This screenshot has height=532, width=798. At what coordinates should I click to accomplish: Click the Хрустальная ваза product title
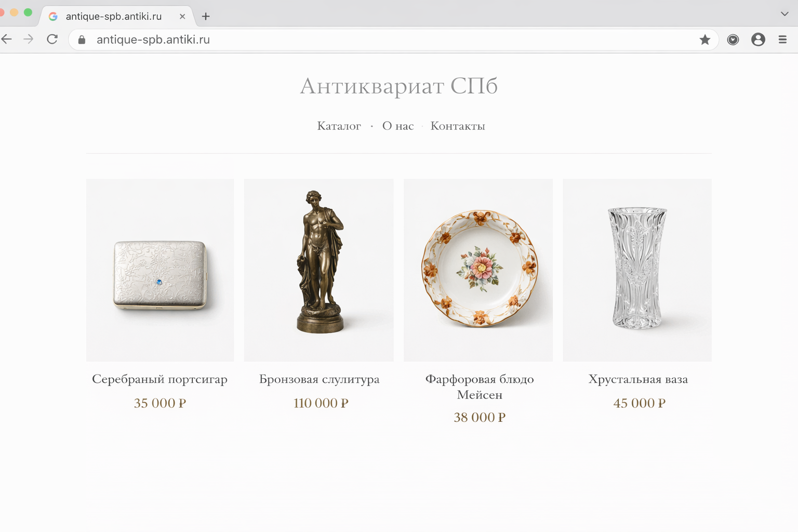point(638,379)
